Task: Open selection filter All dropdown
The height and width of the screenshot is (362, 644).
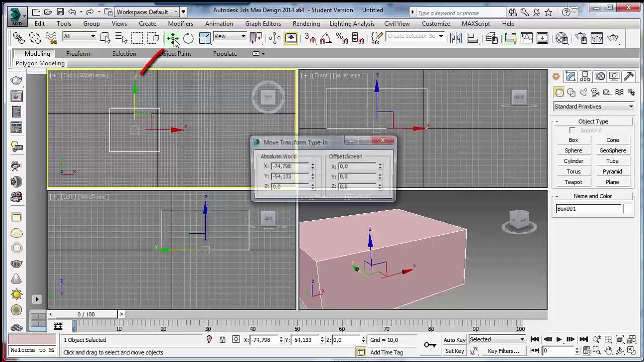Action: click(79, 36)
